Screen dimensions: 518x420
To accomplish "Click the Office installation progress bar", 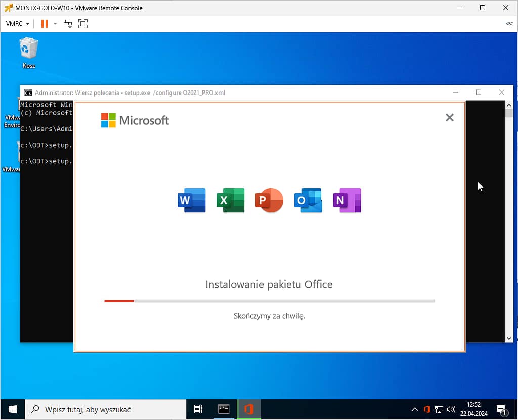I will tap(269, 301).
